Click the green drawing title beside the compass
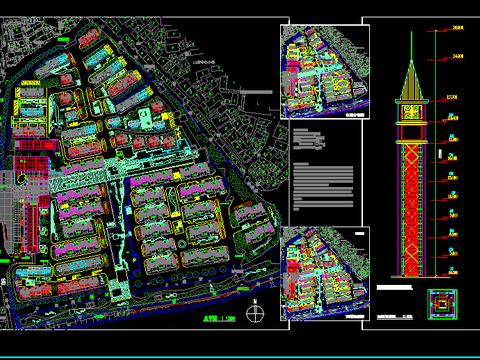The height and width of the screenshot is (360, 480). point(219,318)
